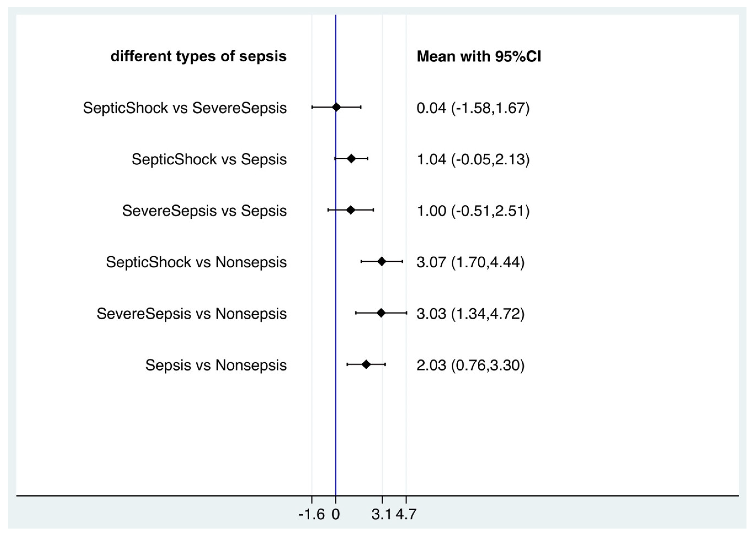Click the value 0.04 (-1.58,1.67)

(x=473, y=108)
